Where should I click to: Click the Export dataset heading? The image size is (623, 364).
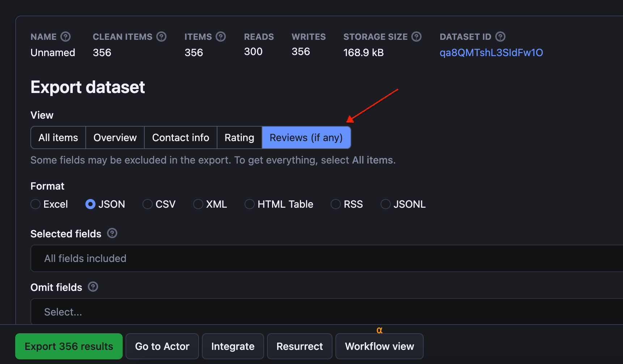click(88, 87)
